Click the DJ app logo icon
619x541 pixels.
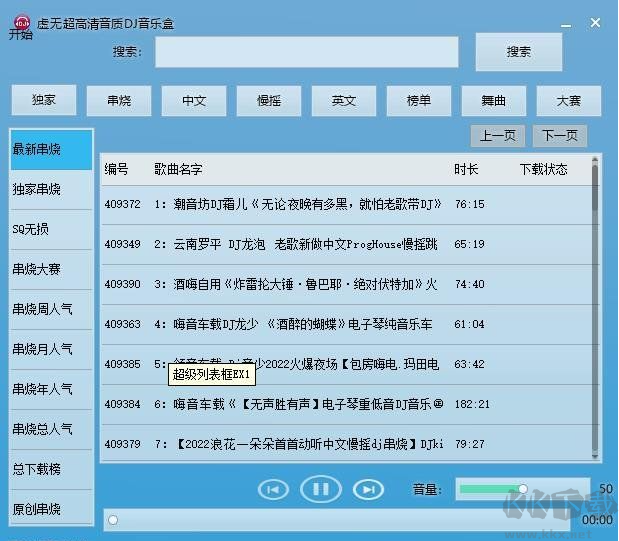coord(19,23)
